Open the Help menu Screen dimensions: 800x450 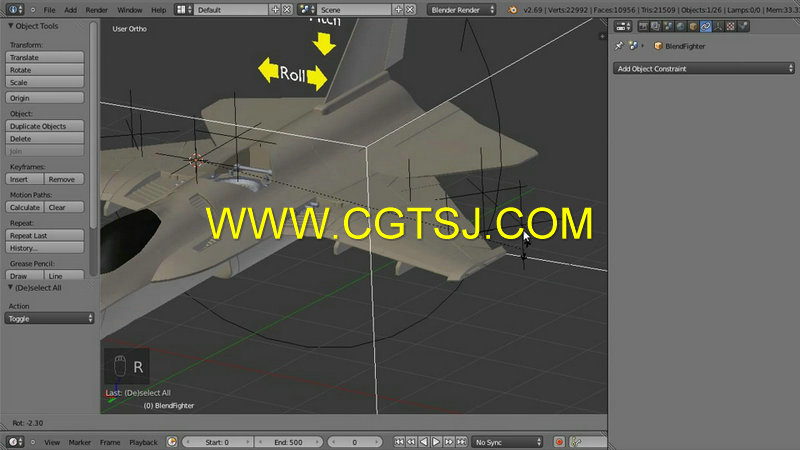(x=159, y=10)
